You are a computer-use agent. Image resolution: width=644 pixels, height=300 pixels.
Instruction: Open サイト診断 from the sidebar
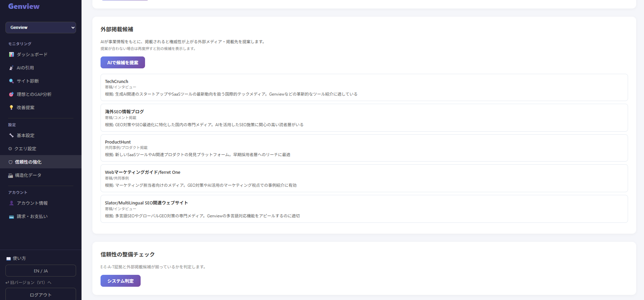tap(41, 81)
